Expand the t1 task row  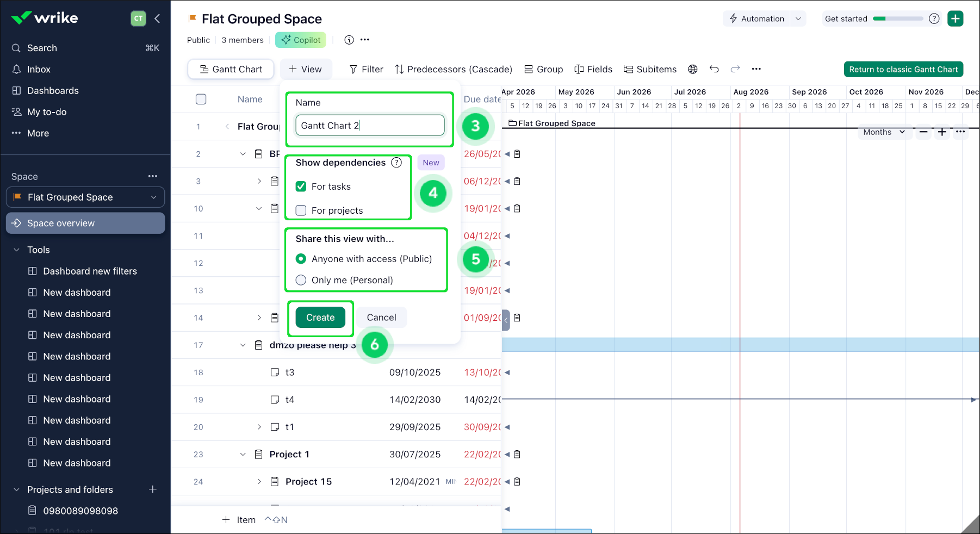259,427
